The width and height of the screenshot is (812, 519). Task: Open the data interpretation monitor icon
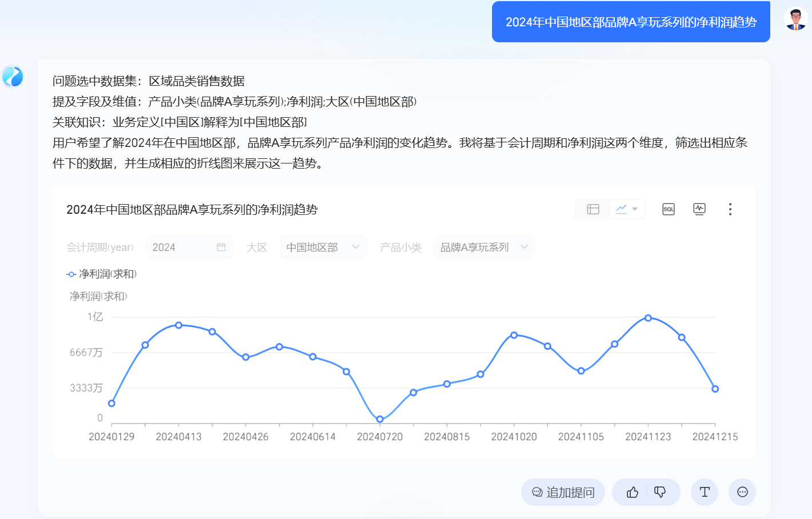tap(699, 209)
